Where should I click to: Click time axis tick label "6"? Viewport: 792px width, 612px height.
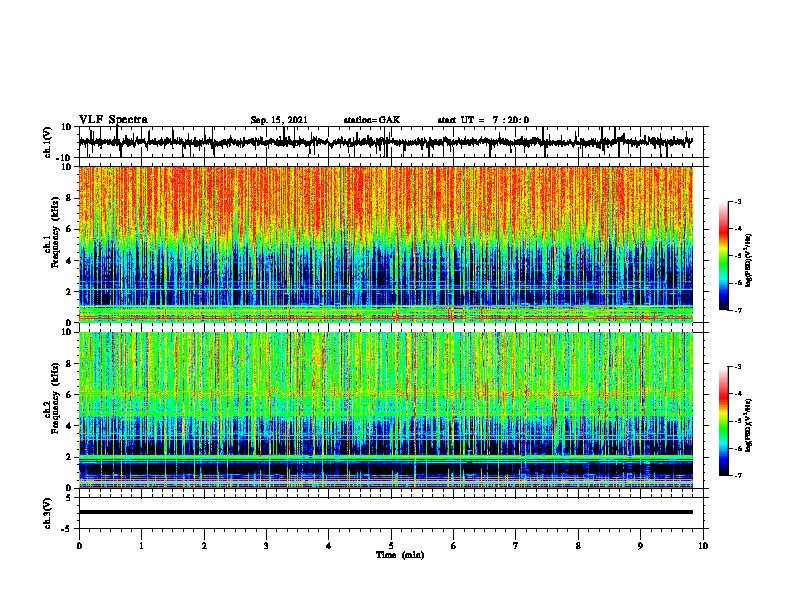tap(453, 546)
